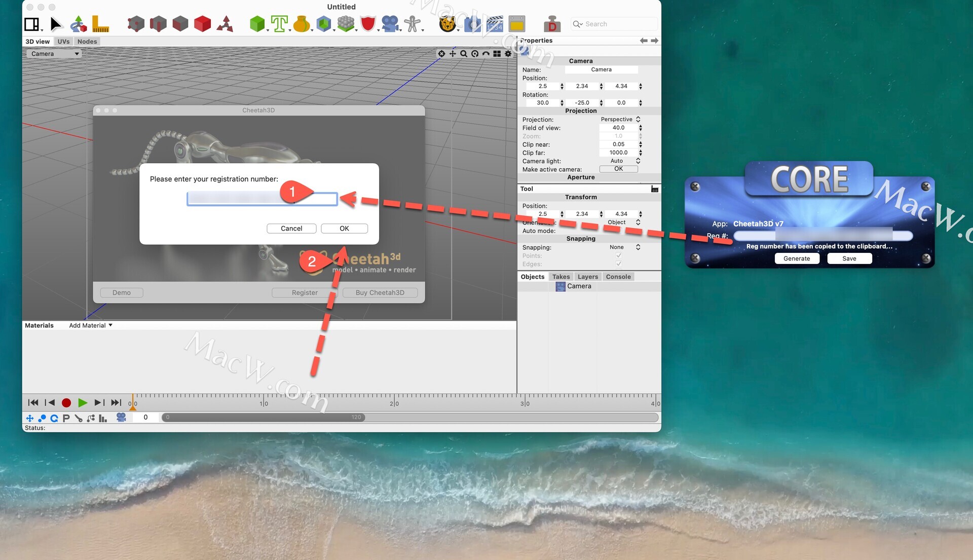Click Save in CORE keygen window
The width and height of the screenshot is (973, 560).
(x=849, y=258)
